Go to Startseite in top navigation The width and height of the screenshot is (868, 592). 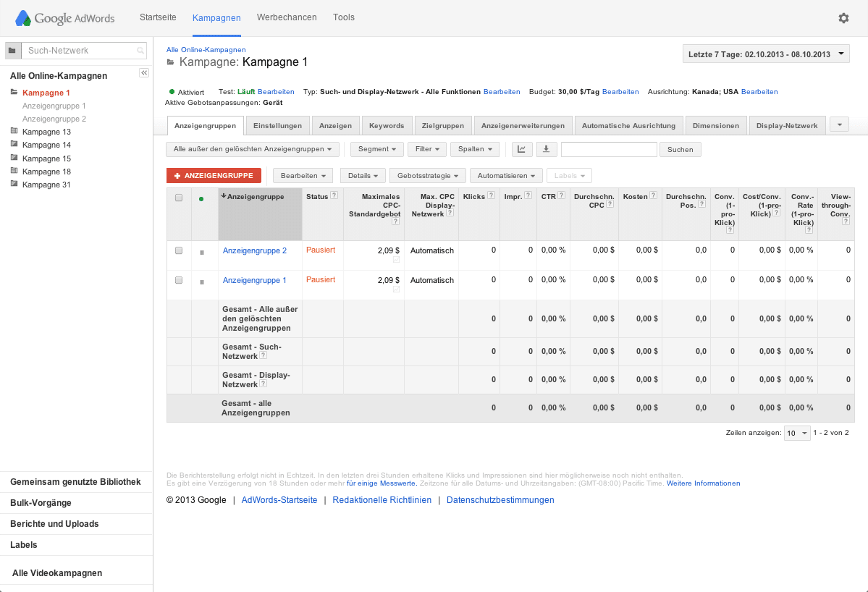point(158,17)
